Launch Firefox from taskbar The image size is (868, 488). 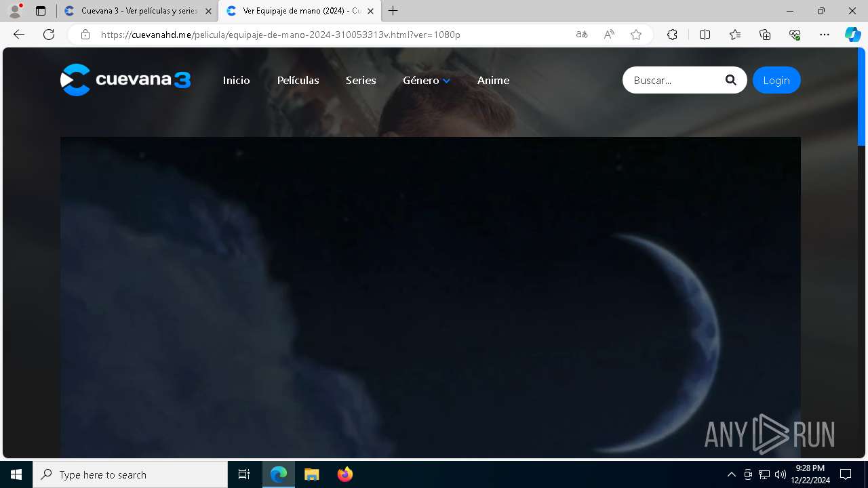point(345,474)
